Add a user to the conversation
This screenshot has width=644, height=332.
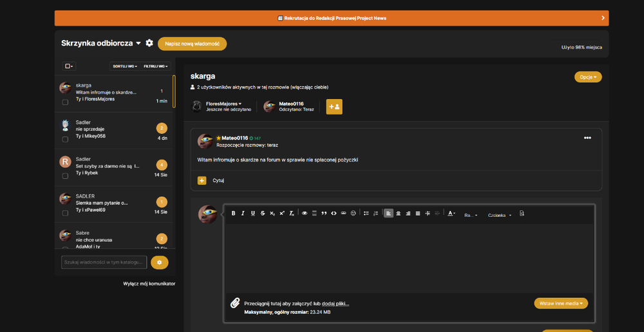point(334,107)
